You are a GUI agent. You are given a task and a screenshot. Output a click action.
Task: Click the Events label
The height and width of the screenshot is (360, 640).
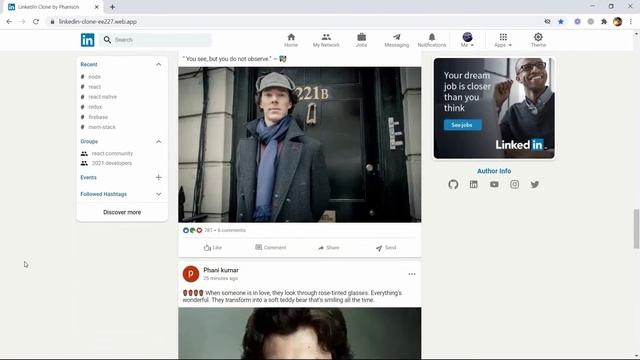point(88,178)
